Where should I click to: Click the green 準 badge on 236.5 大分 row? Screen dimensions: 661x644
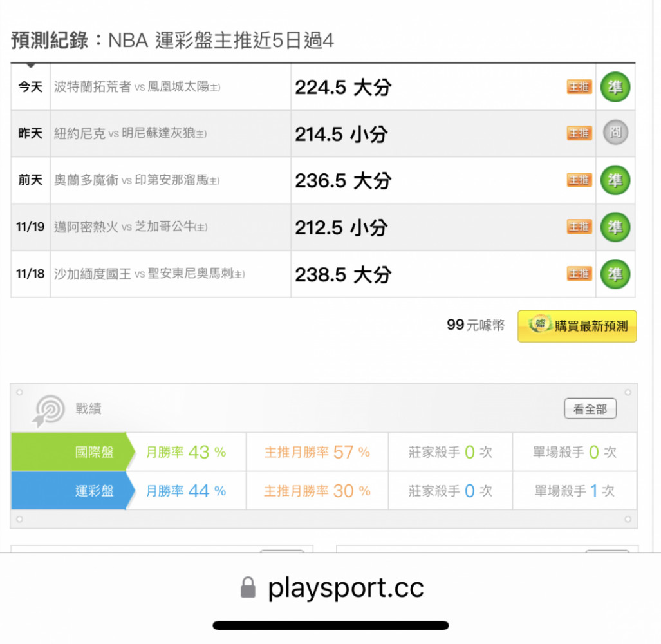click(x=615, y=180)
